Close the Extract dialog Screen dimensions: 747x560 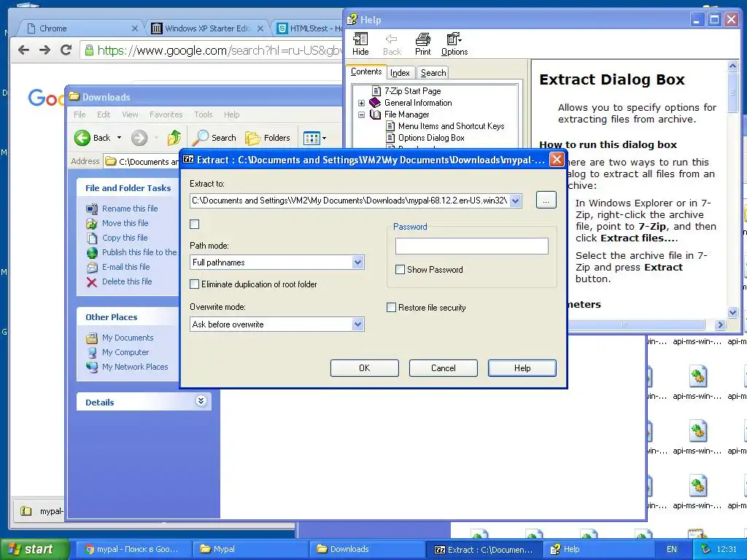tap(557, 160)
